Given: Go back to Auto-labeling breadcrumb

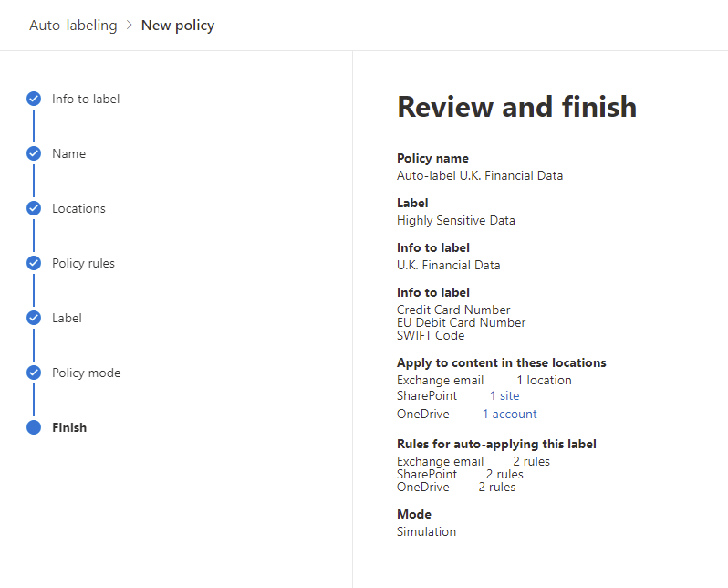Looking at the screenshot, I should coord(73,26).
